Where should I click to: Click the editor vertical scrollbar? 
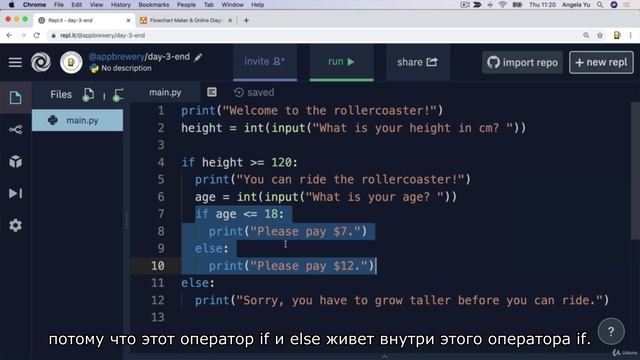635,171
